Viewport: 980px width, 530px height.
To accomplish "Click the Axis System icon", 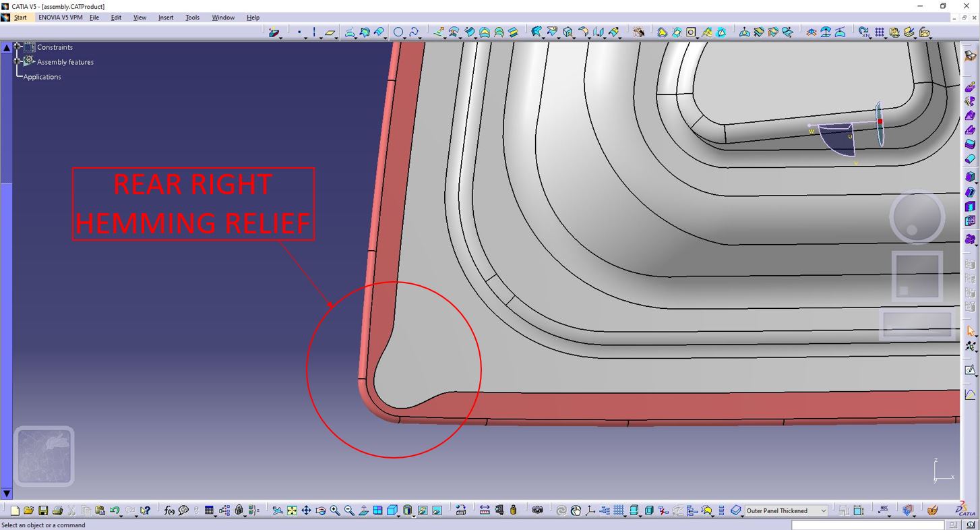I will point(590,511).
